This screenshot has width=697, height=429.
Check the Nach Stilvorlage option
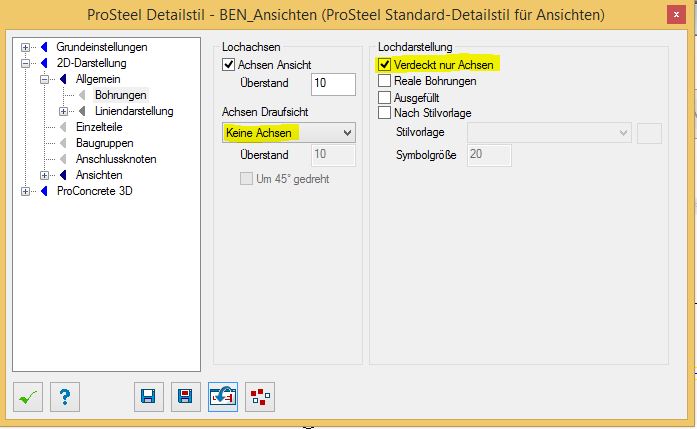point(385,113)
